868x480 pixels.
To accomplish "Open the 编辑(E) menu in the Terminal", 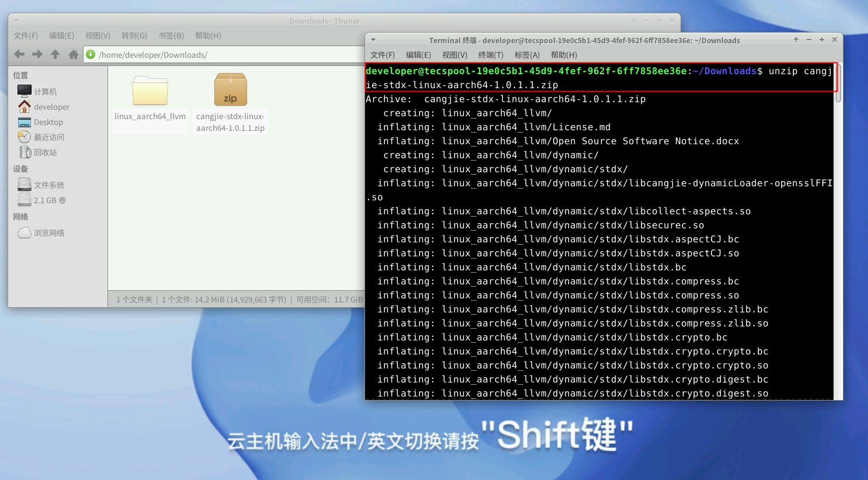I will point(418,55).
